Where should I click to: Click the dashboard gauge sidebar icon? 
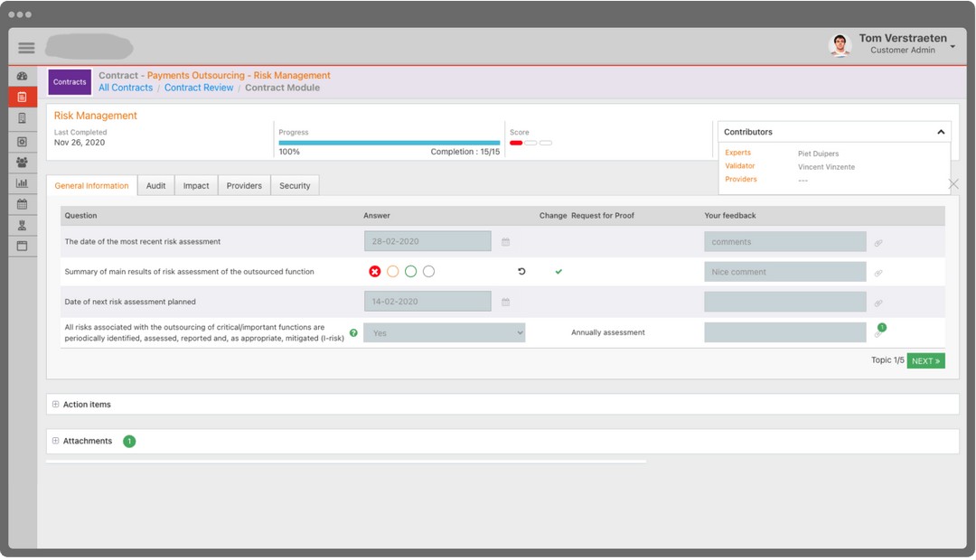[x=23, y=77]
